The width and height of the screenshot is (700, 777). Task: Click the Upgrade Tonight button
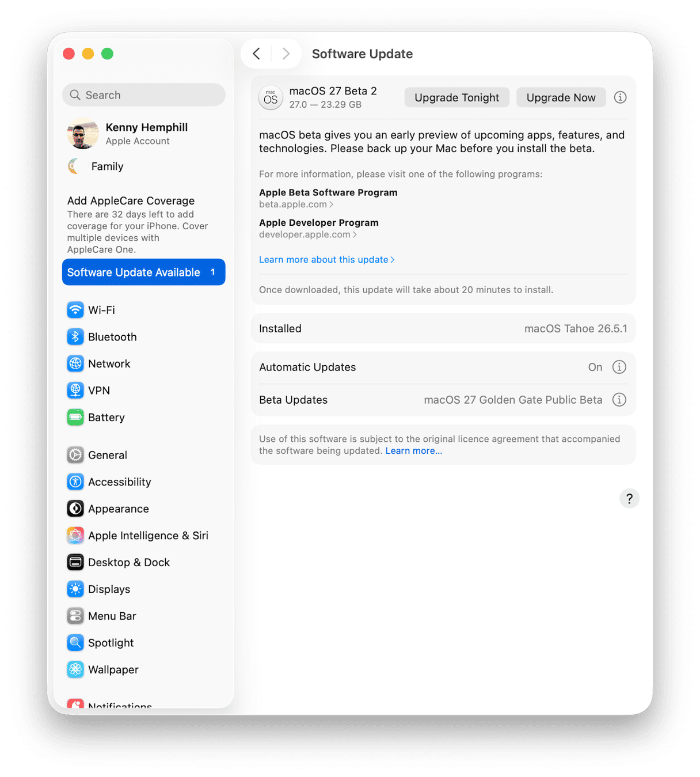coord(456,97)
